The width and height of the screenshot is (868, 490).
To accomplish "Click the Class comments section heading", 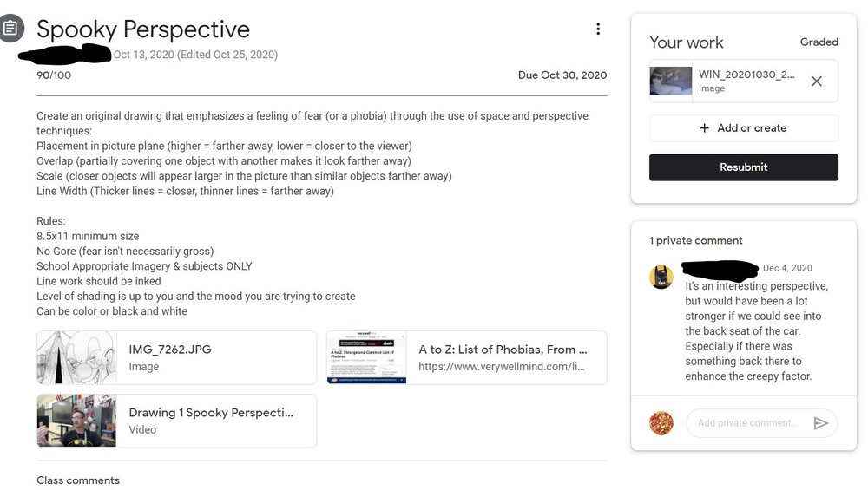I will 78,480.
